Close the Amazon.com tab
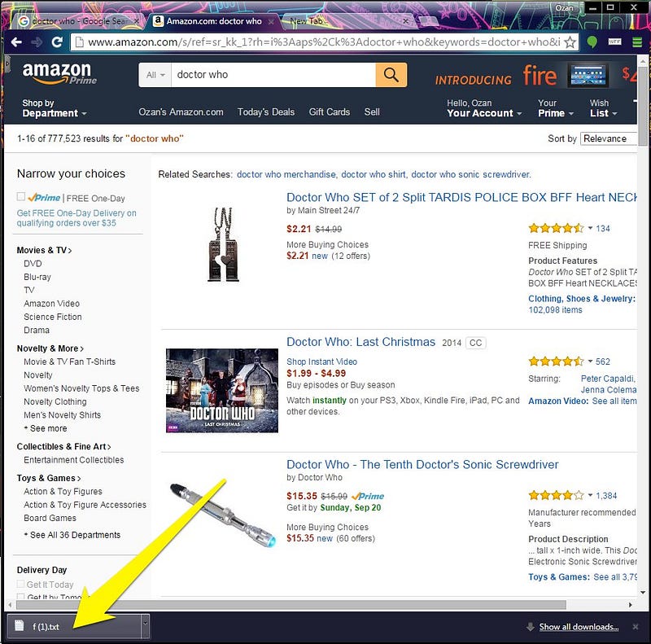 click(x=271, y=21)
